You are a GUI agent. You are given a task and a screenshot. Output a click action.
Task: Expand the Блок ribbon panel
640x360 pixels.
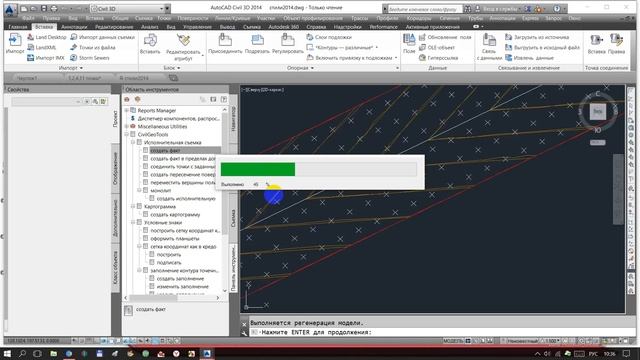(x=172, y=68)
